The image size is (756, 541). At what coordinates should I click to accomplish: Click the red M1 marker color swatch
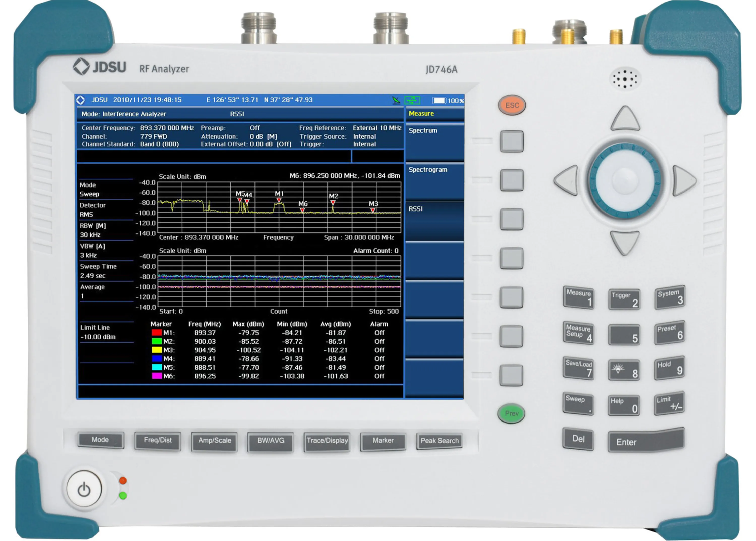(156, 333)
